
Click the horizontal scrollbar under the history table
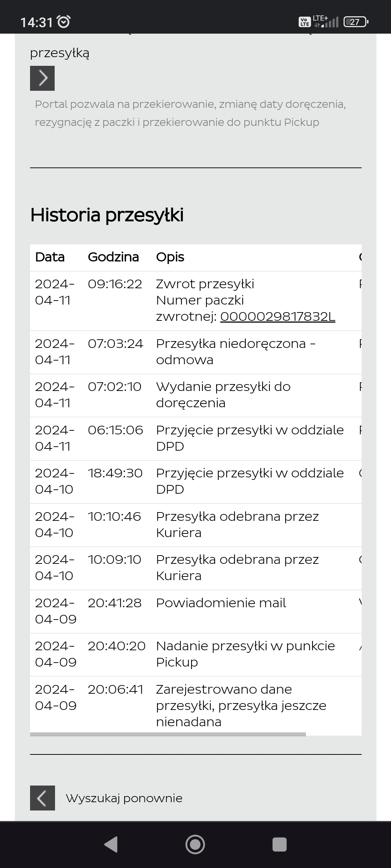pos(168,734)
